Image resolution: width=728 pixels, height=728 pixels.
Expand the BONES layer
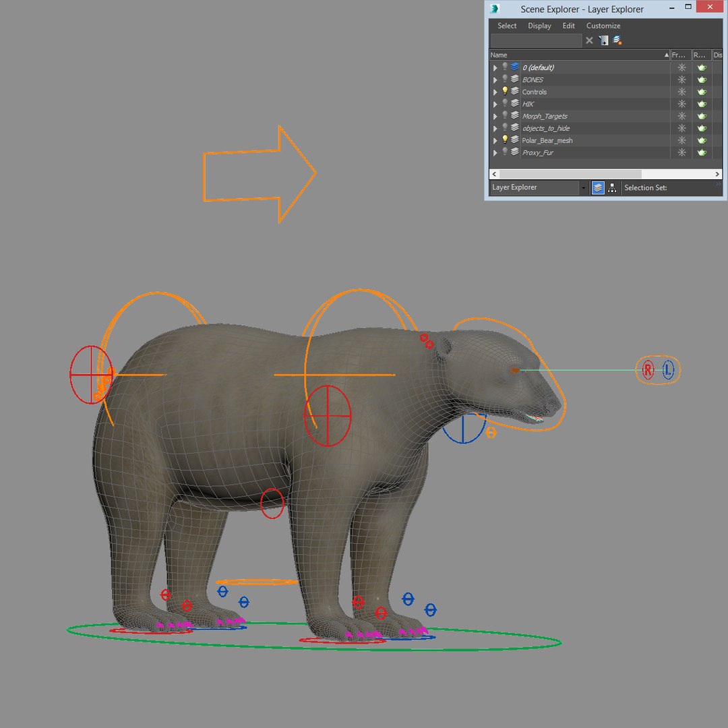pyautogui.click(x=495, y=80)
